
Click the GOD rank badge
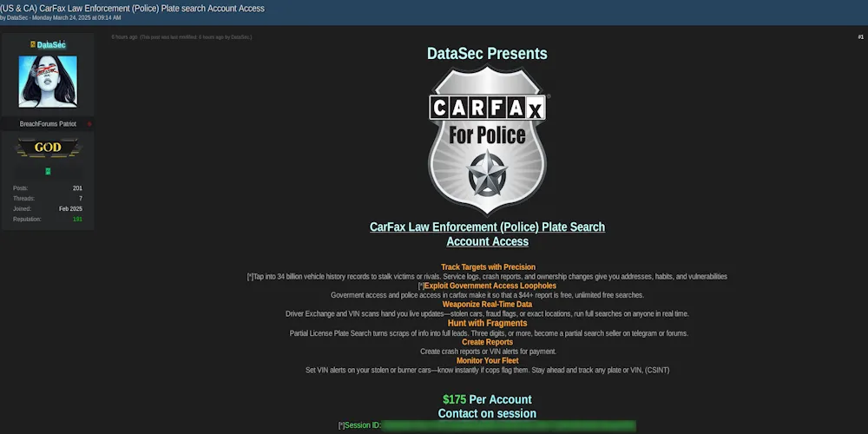[48, 148]
